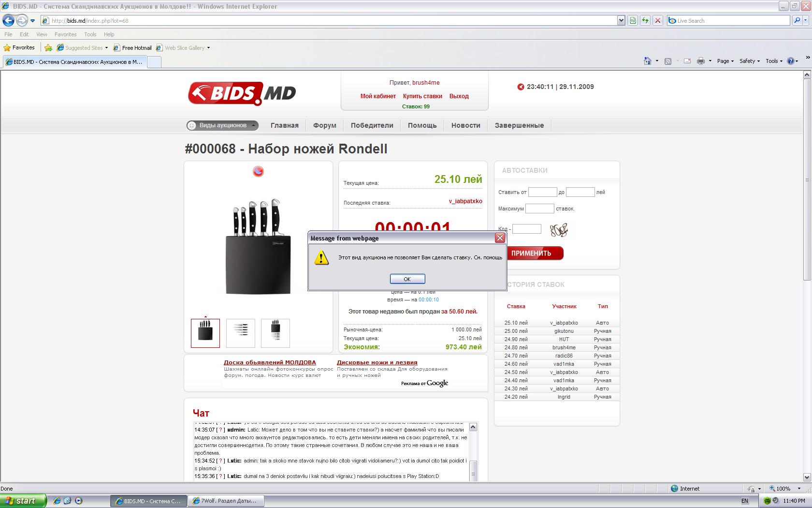Close the Message from webpage dialog
Image resolution: width=812 pixels, height=508 pixels.
(500, 238)
